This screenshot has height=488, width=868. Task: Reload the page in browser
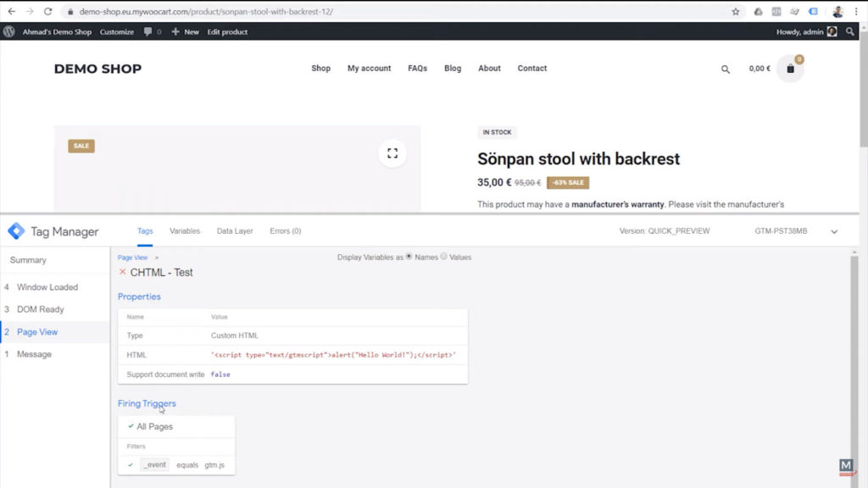[47, 12]
